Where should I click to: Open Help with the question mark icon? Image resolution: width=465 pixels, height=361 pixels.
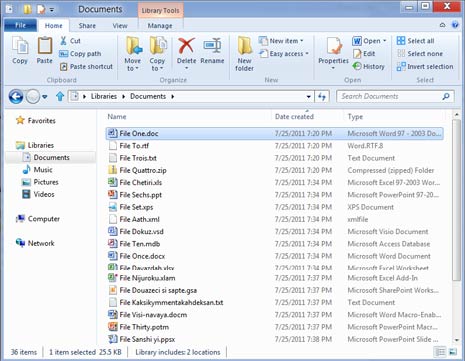(455, 25)
